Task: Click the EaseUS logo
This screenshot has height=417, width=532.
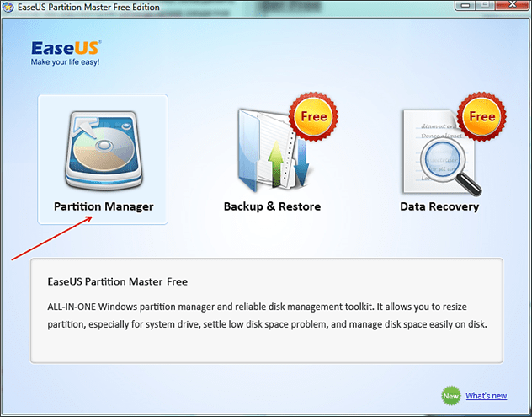Action: click(x=66, y=48)
